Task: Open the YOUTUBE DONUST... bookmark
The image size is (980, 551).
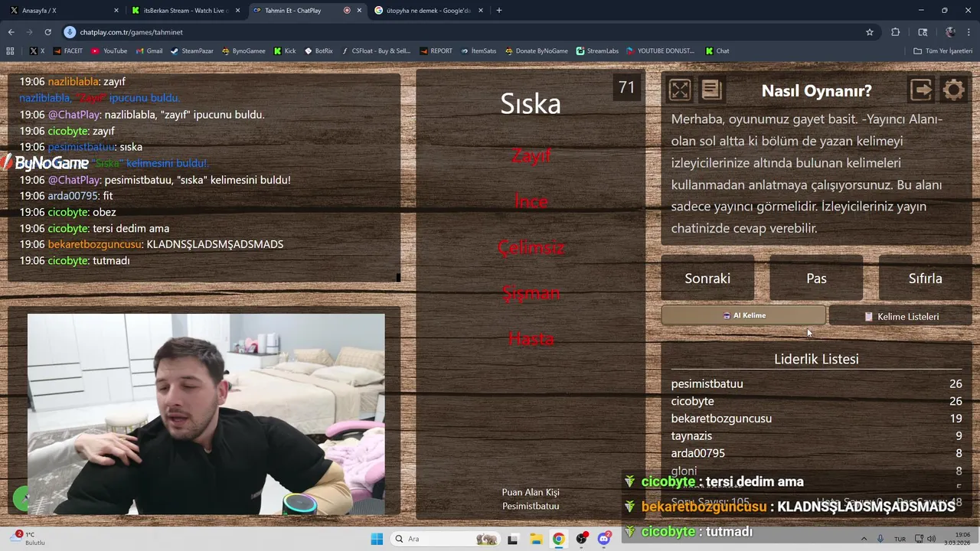Action: pyautogui.click(x=660, y=51)
